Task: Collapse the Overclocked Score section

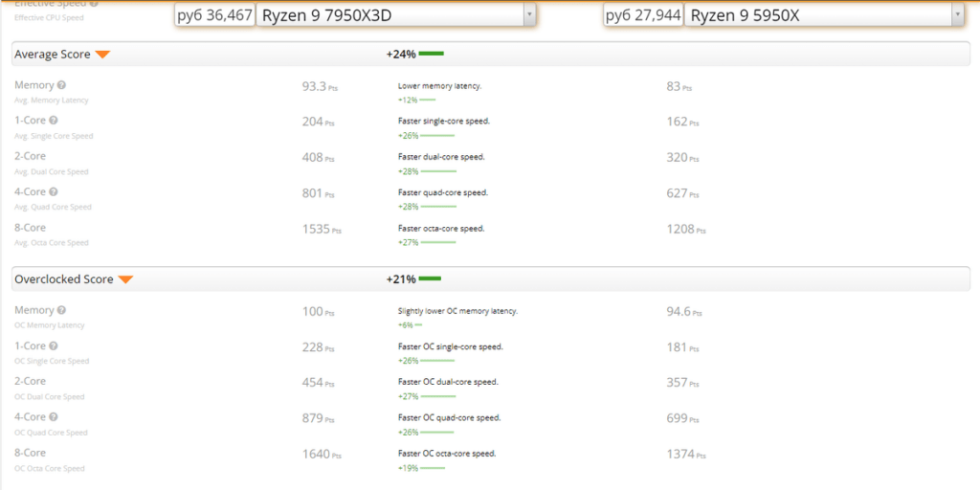Action: [x=491, y=279]
